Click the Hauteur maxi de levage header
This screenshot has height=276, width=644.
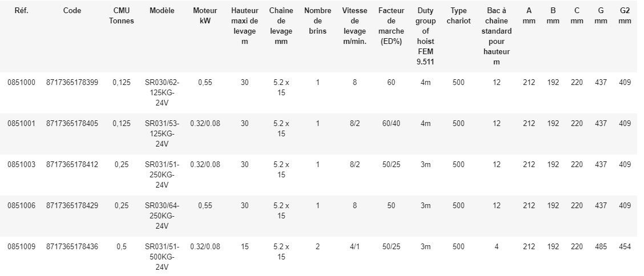coord(245,26)
